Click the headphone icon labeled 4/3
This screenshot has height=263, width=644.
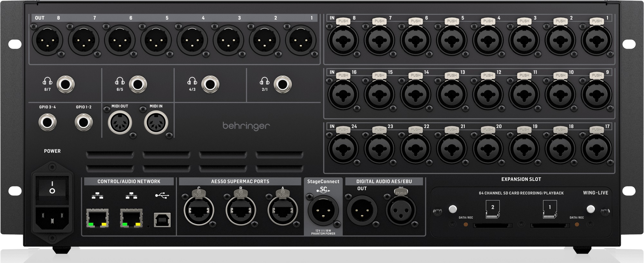192,81
